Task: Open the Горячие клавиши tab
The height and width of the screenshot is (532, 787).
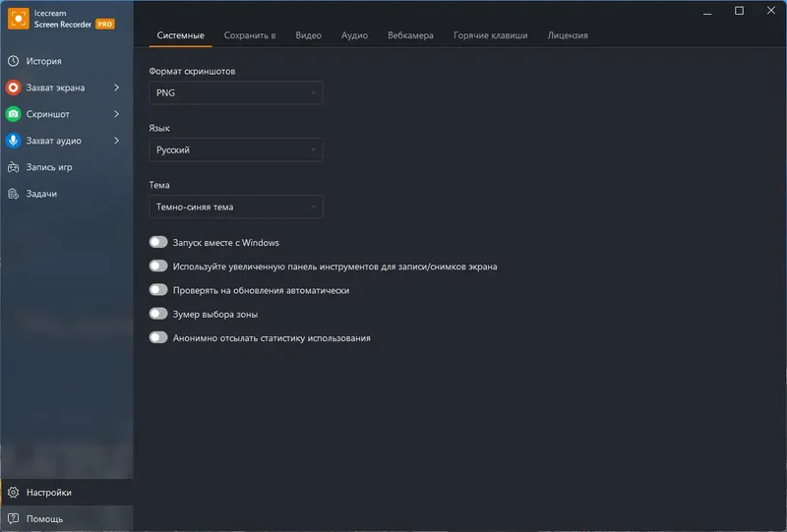Action: pos(490,35)
